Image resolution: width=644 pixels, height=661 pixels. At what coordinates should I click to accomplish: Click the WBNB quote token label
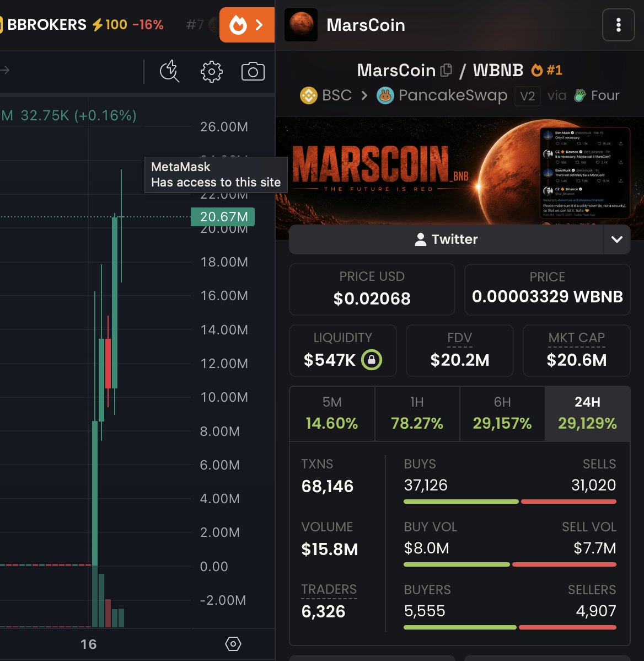click(498, 70)
